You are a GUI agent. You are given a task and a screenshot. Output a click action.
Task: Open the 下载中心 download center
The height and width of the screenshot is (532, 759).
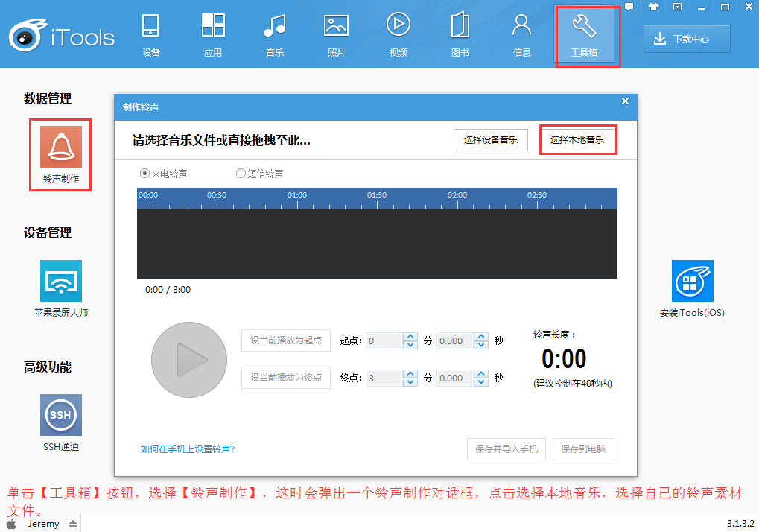click(687, 39)
